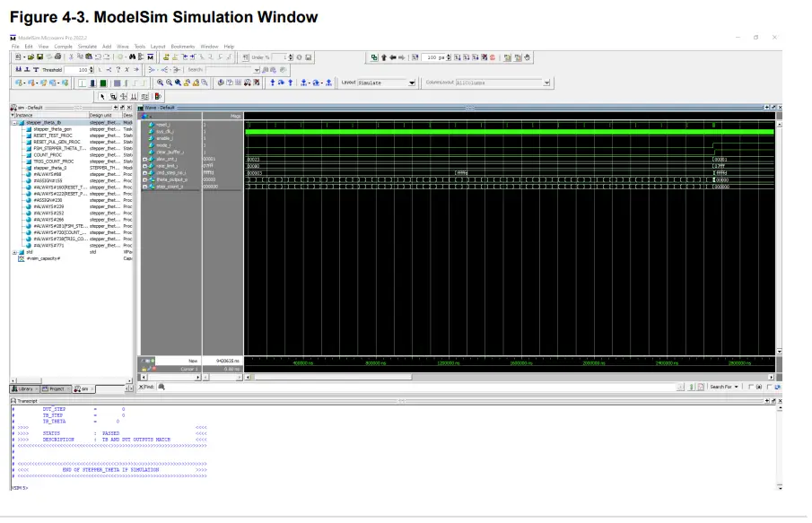
Task: Click the Zoom Full magnifier icon
Action: click(x=178, y=83)
